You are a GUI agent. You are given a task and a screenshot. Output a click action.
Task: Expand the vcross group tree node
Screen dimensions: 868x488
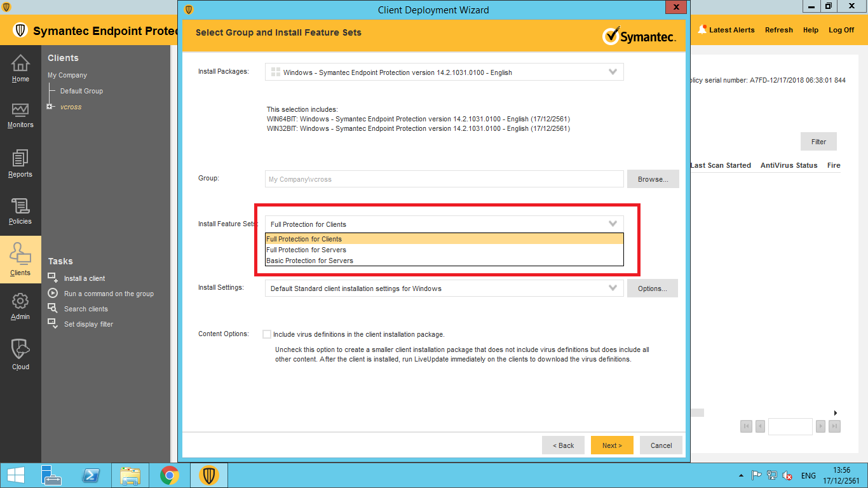click(x=50, y=107)
